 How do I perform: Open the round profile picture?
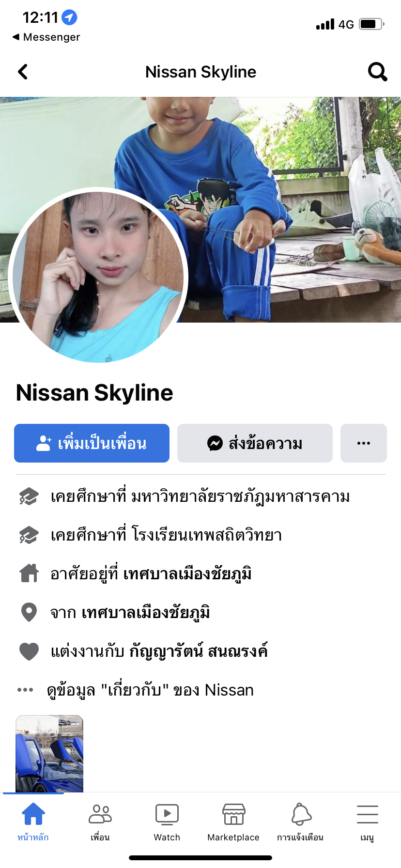98,275
